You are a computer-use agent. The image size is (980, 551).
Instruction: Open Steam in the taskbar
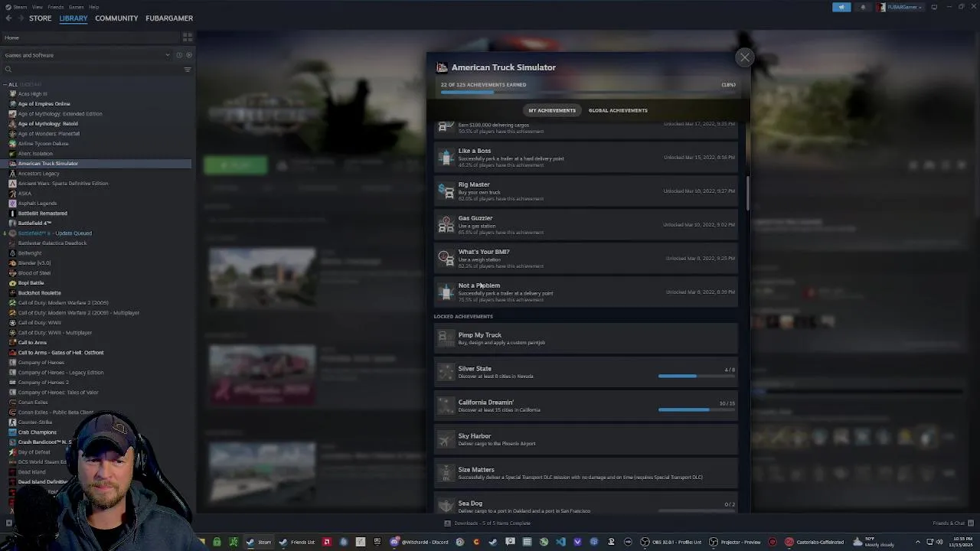[x=258, y=542]
